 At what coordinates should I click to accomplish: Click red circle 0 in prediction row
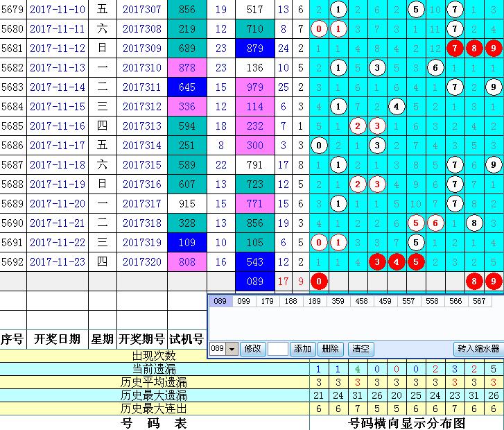[318, 282]
